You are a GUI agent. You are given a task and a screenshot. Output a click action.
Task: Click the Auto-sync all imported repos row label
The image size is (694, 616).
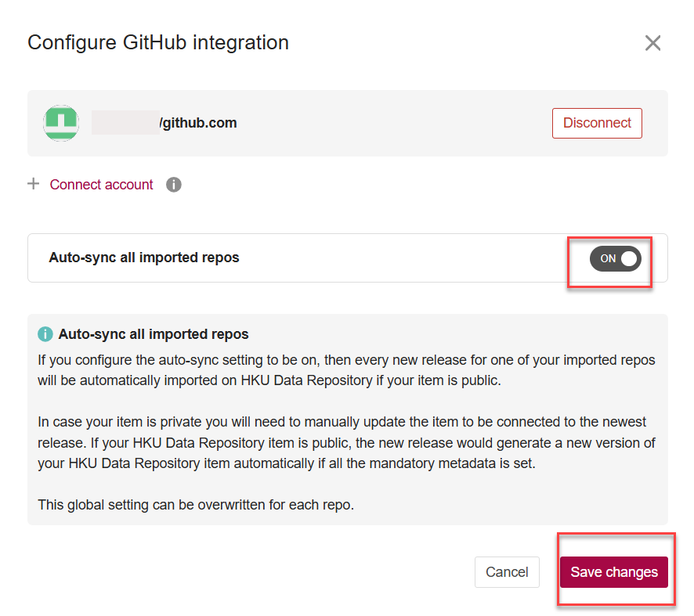(x=144, y=258)
